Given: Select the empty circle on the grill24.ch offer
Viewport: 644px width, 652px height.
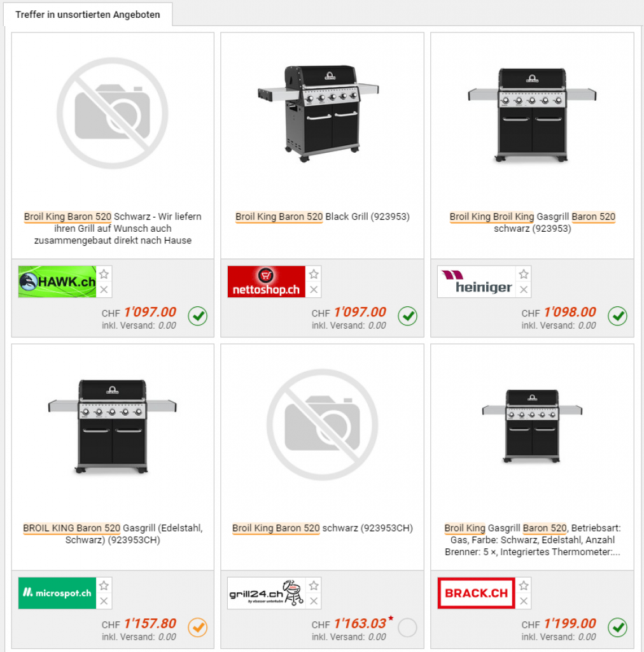Looking at the screenshot, I should pyautogui.click(x=407, y=627).
